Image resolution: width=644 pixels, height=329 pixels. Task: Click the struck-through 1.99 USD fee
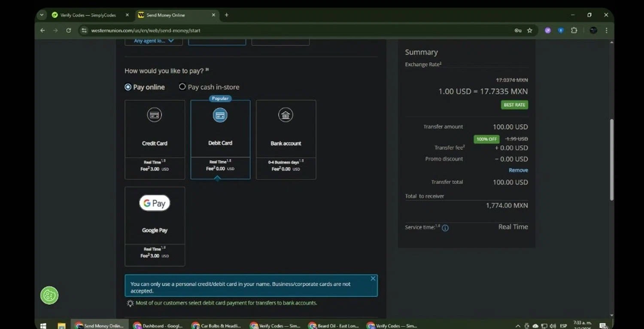(516, 139)
